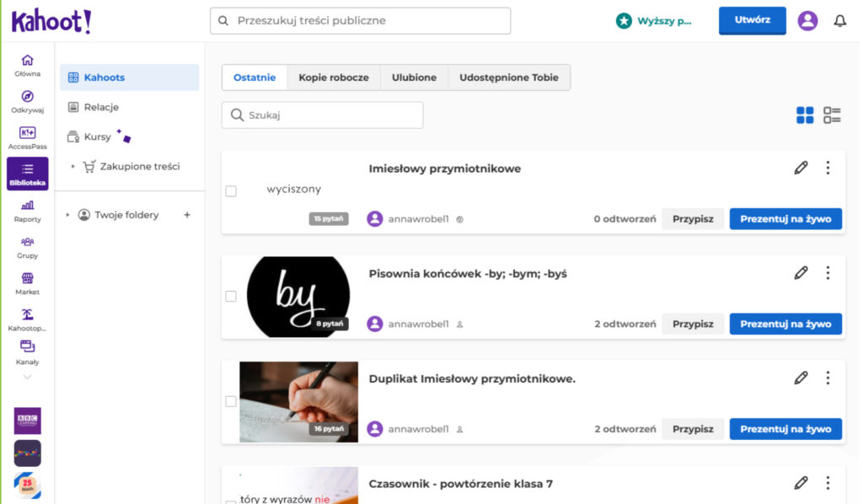Edit Pisownia końcówek kahoot with the pencil
Screen dimensions: 863x504
801,273
